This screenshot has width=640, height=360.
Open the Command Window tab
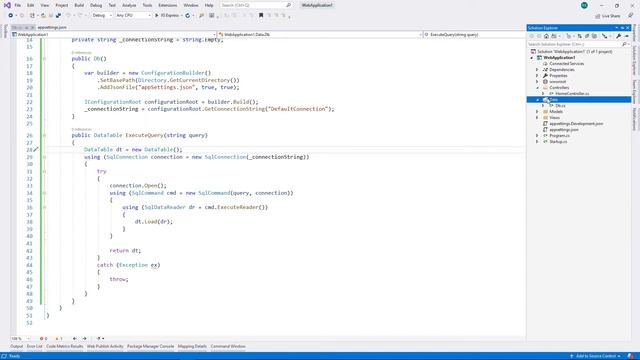click(x=228, y=347)
